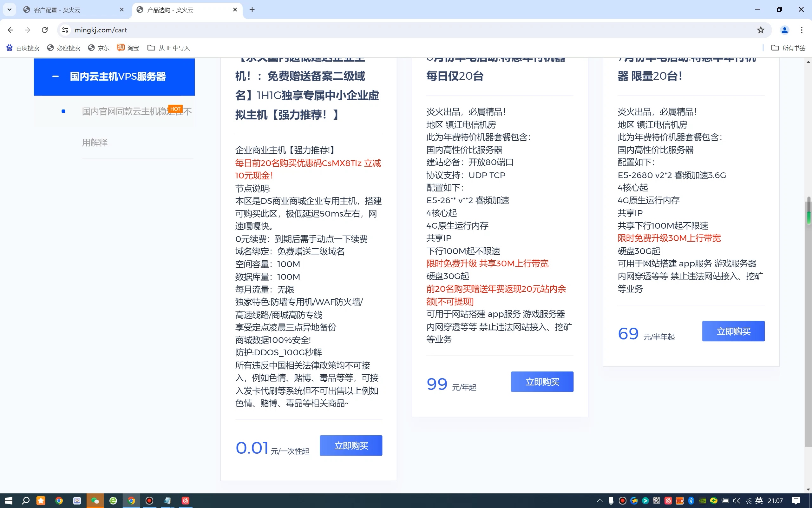Close the 产品选购 - 炎火云 tab

tap(235, 10)
